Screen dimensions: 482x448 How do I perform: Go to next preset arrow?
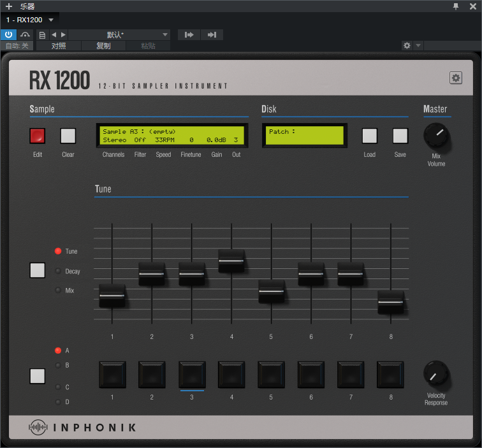[x=63, y=34]
